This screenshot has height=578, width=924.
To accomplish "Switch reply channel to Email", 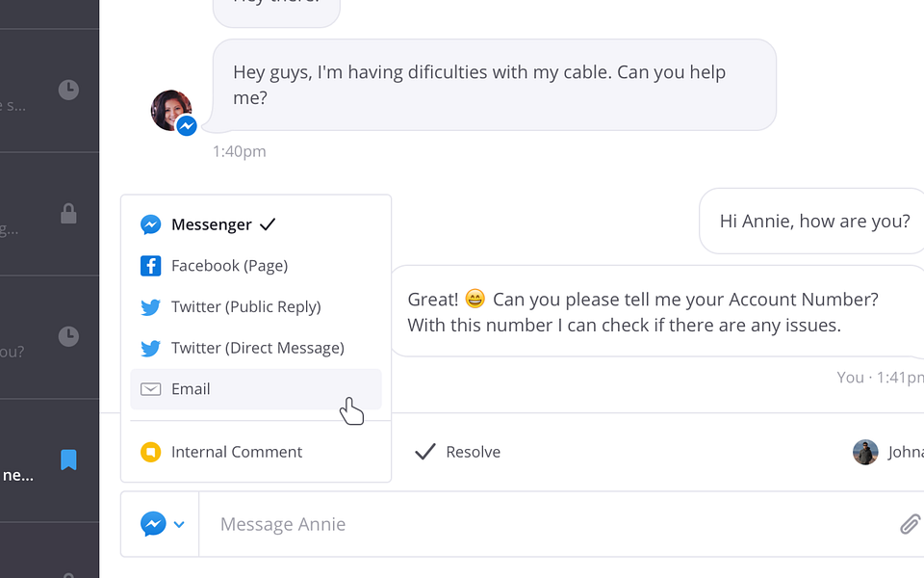I will pyautogui.click(x=191, y=389).
